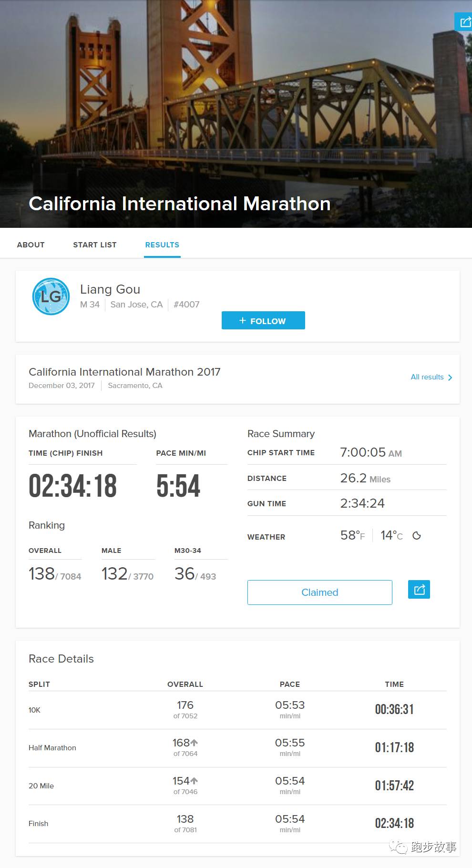The height and width of the screenshot is (868, 472).
Task: Open the ABOUT tab
Action: pos(31,245)
